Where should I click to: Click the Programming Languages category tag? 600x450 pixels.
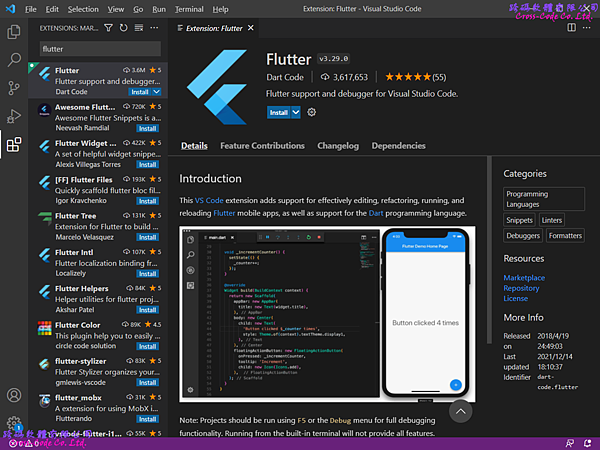(544, 199)
